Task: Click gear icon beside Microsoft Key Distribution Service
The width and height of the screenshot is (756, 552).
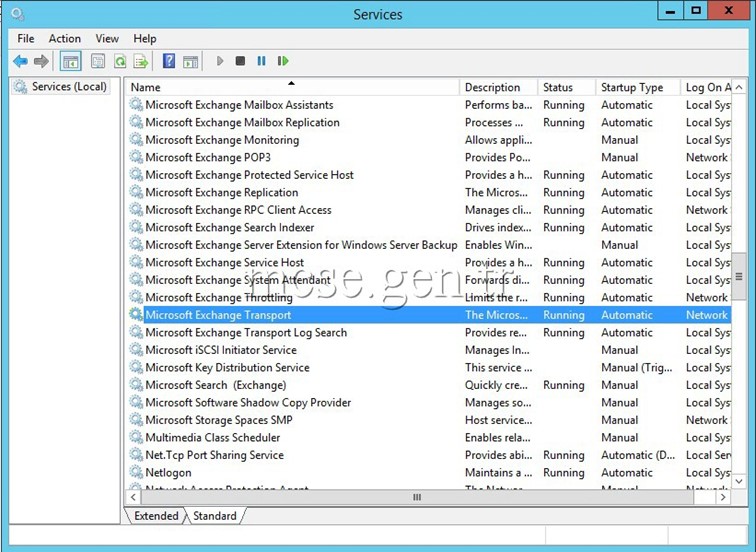Action: pos(136,367)
